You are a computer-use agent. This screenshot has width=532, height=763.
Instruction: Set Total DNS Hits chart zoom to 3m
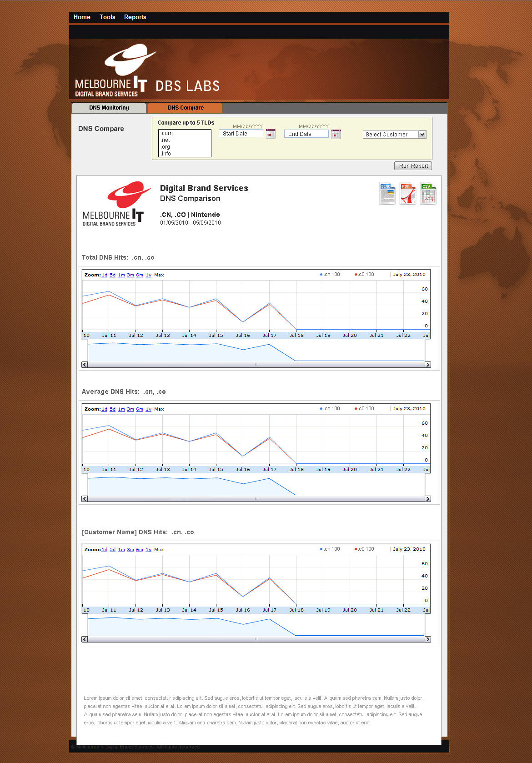pos(130,275)
